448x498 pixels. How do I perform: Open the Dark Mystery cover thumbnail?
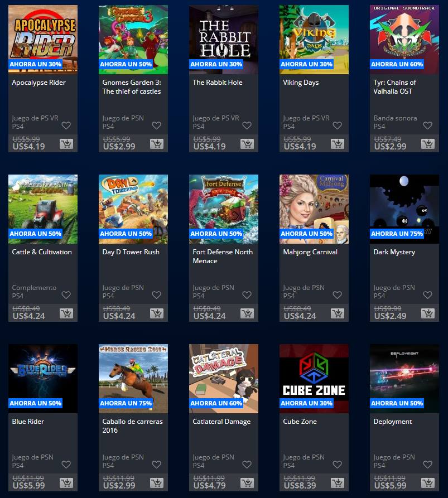click(404, 209)
